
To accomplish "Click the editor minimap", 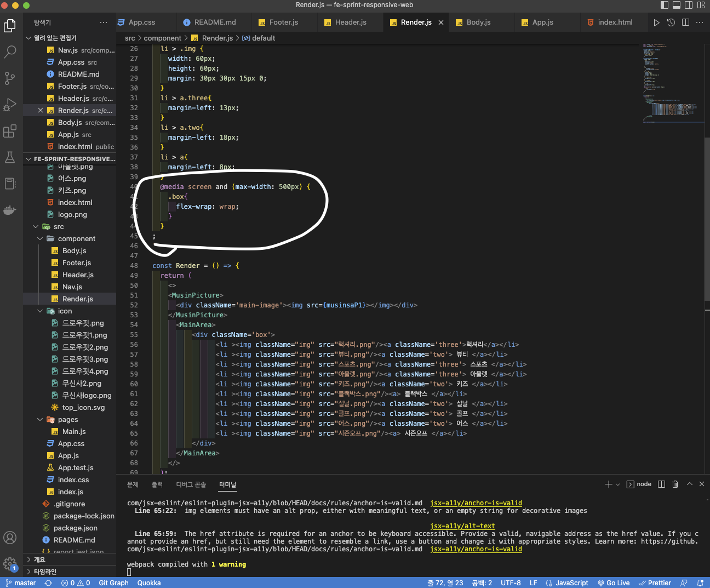I will [673, 82].
